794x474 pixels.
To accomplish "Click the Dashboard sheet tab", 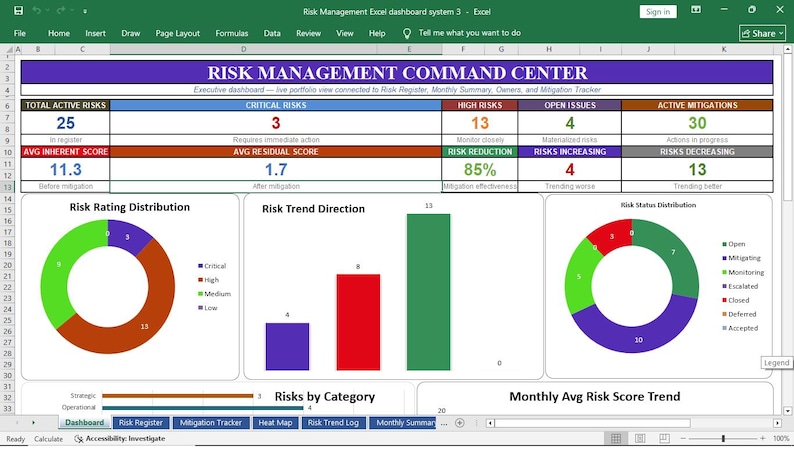I will [84, 422].
